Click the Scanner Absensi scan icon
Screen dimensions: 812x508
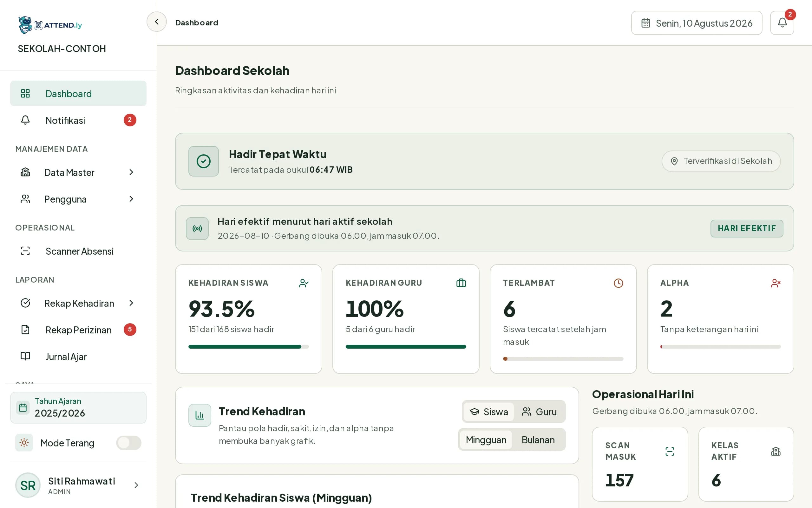click(25, 251)
